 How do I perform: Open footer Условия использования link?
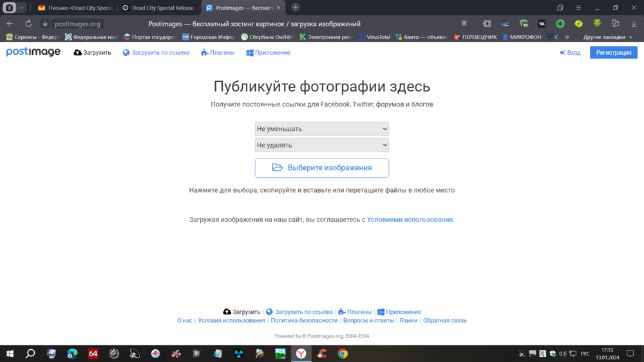[x=232, y=321]
